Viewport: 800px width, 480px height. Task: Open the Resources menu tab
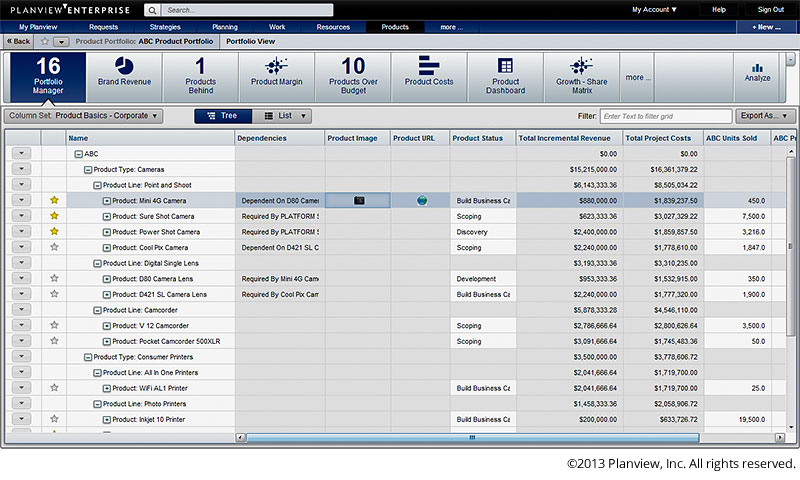pyautogui.click(x=333, y=26)
